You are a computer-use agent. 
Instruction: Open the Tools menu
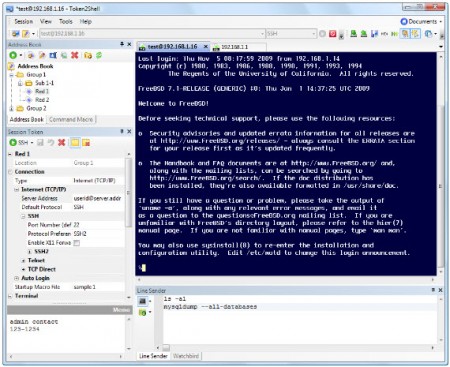click(x=66, y=22)
